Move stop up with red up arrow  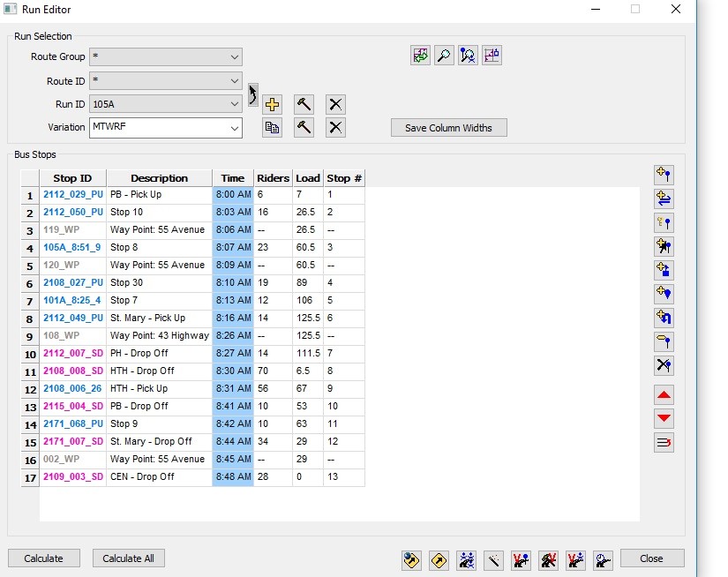pos(664,395)
